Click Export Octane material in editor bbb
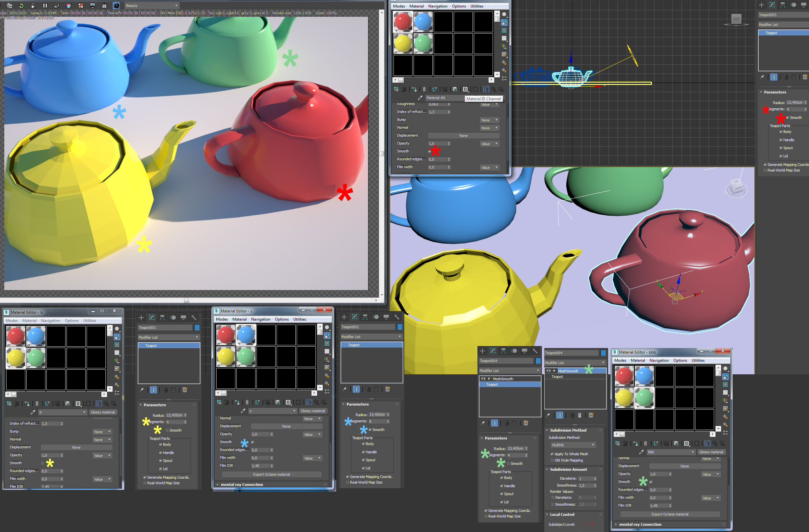Screen dimensions: 809x532 tap(669, 514)
